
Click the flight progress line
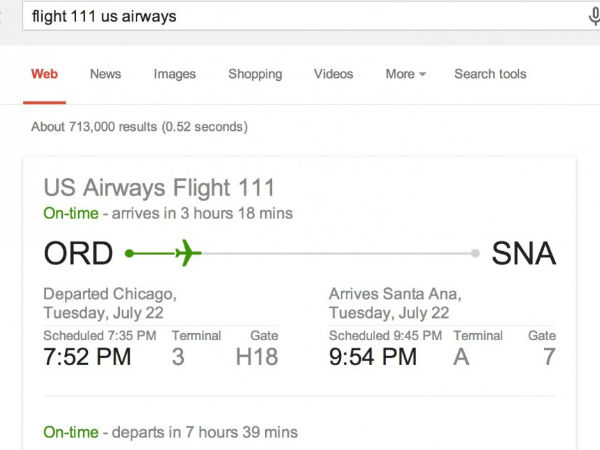point(340,254)
